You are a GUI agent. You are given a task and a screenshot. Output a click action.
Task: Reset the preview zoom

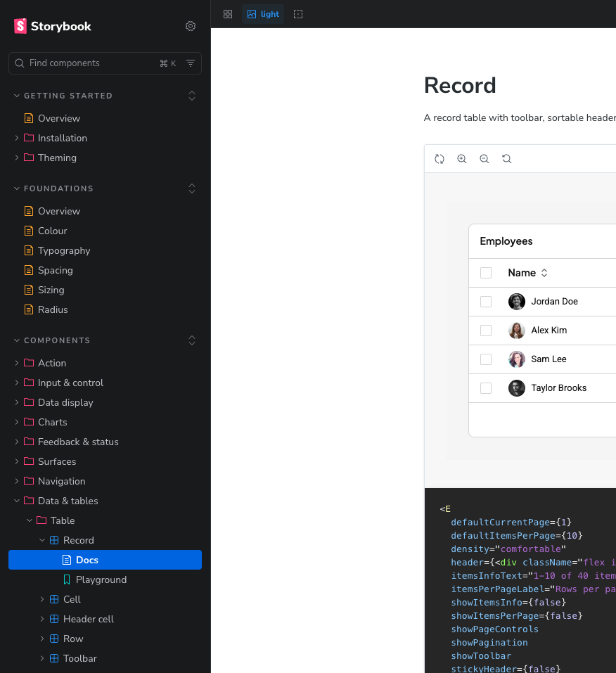507,159
